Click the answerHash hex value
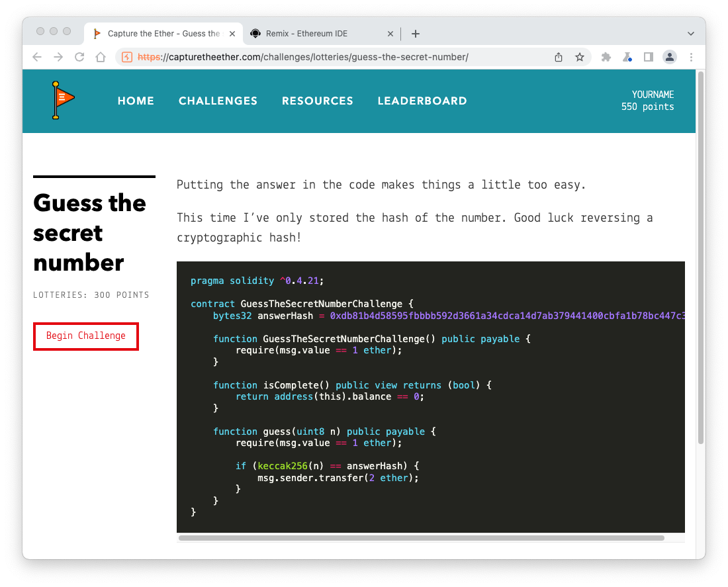728x587 pixels. (508, 316)
